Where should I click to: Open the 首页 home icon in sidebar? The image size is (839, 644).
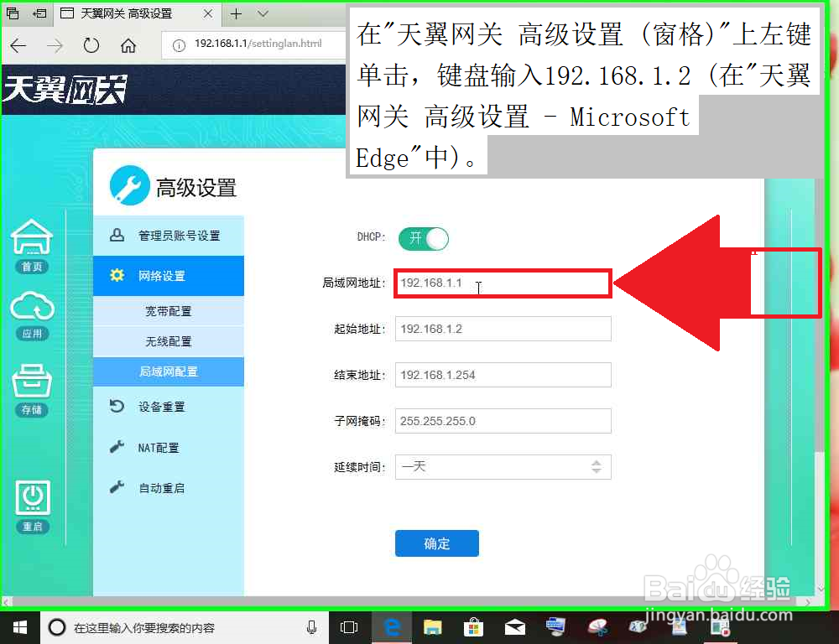coord(32,246)
